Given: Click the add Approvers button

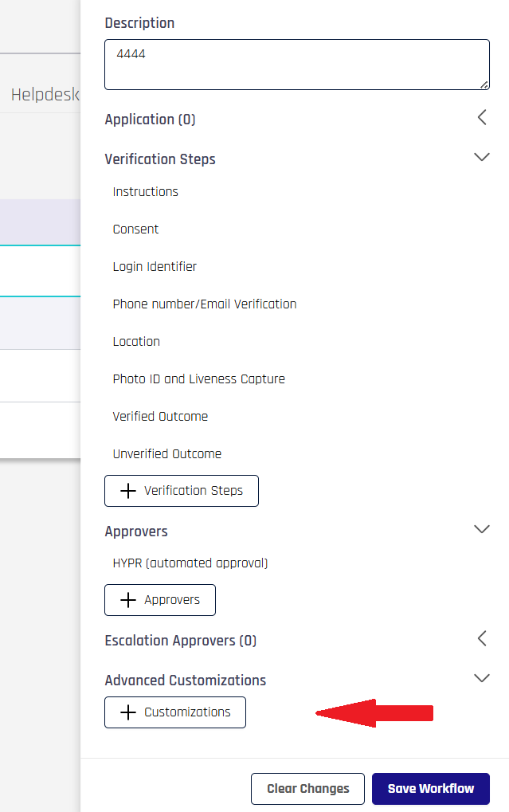Looking at the screenshot, I should [x=160, y=600].
